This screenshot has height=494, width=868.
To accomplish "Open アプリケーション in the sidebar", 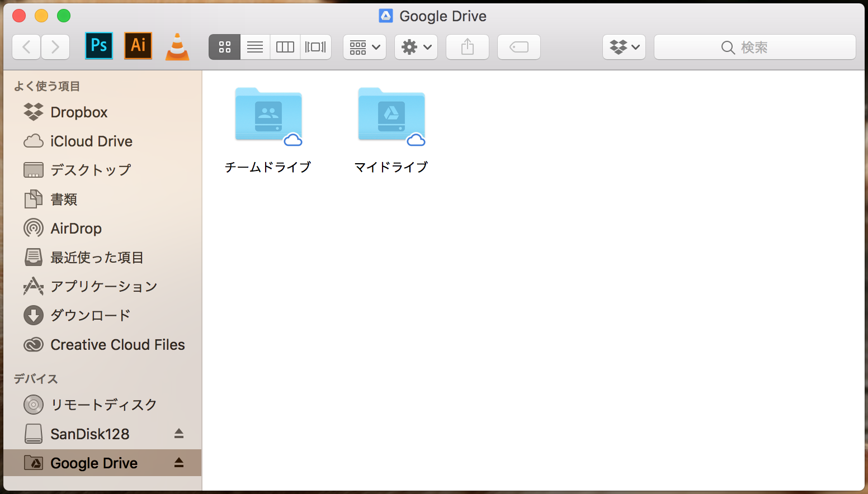I will [102, 287].
